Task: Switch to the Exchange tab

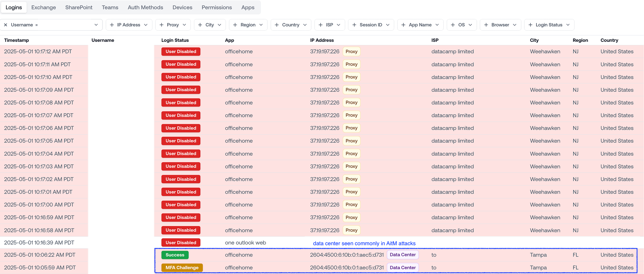Action: pyautogui.click(x=43, y=8)
